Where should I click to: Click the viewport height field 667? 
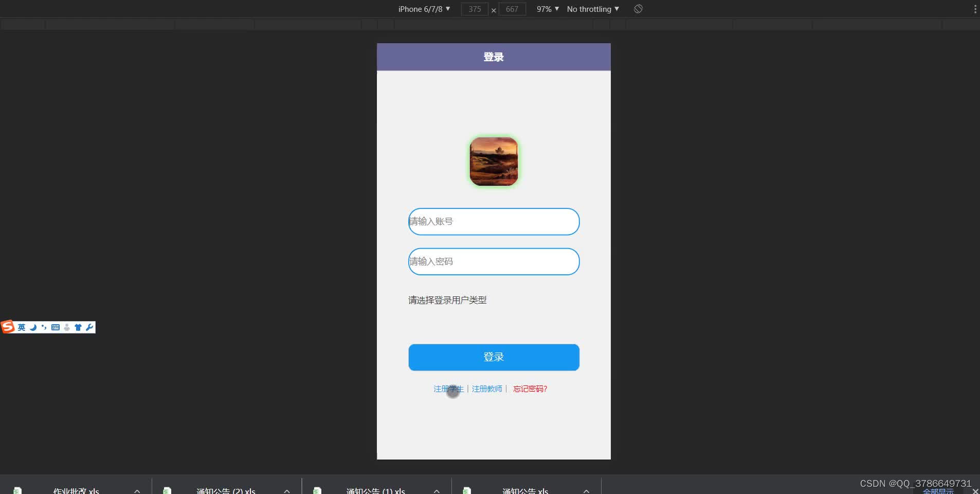[512, 9]
